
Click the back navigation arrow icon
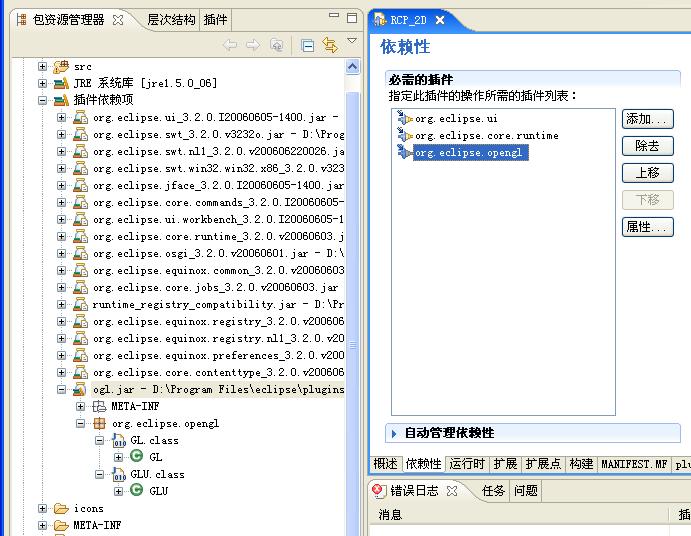point(230,45)
